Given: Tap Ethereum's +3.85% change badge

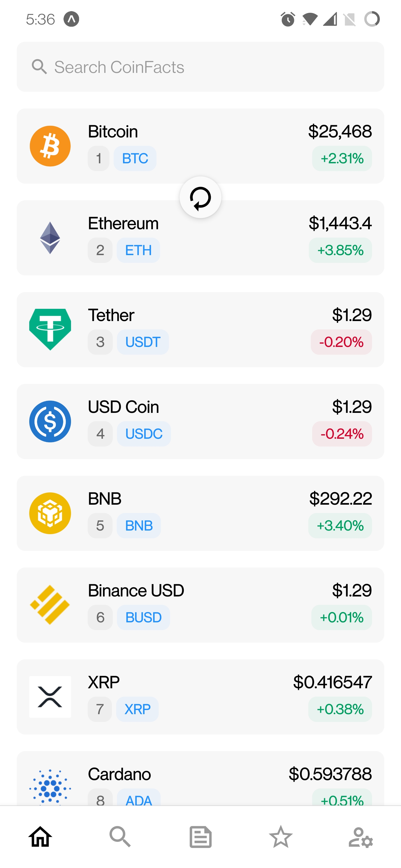Looking at the screenshot, I should [340, 250].
